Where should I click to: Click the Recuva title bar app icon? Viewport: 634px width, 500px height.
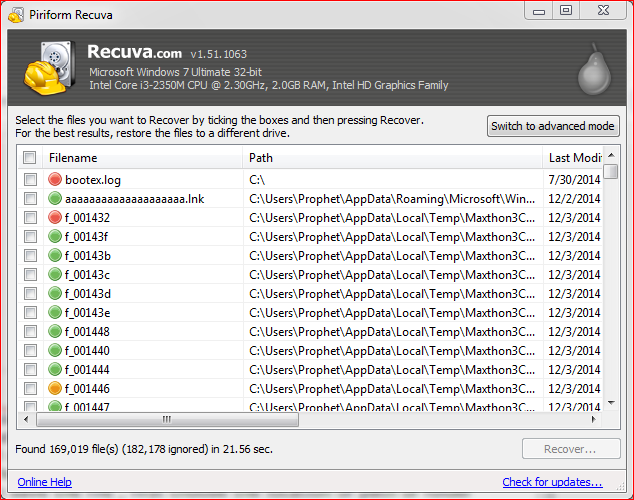16,15
